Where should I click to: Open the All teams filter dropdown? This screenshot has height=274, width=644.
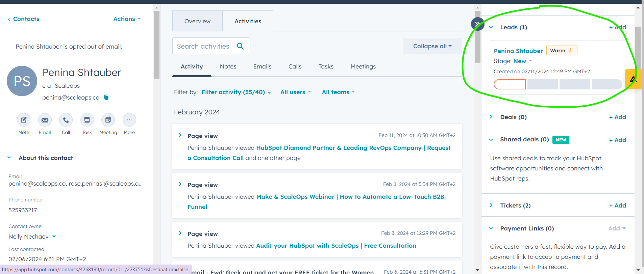pos(338,92)
